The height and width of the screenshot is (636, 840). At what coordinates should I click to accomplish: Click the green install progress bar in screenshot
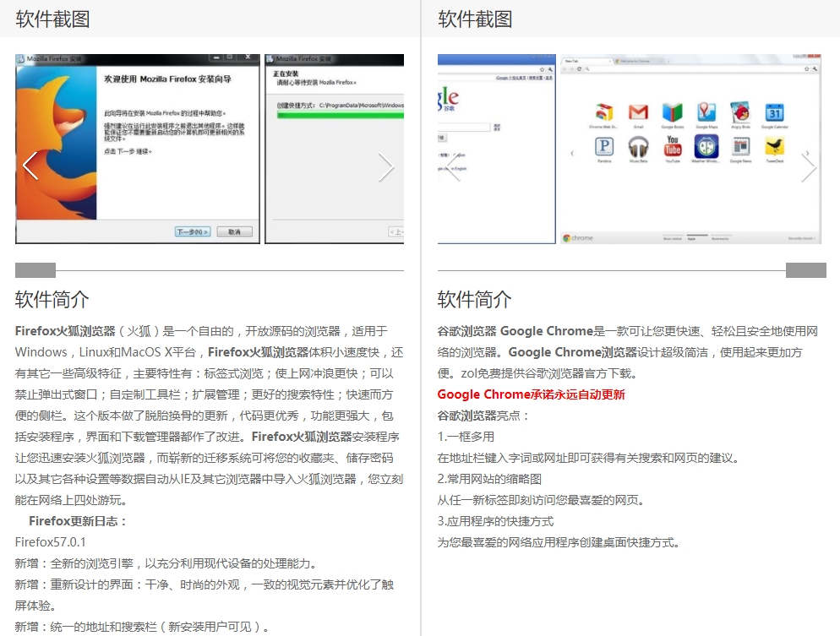pos(341,115)
